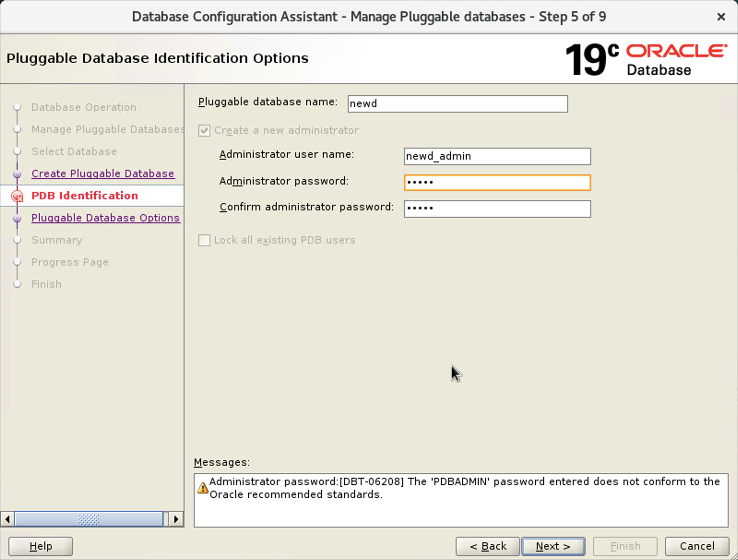Click the Administrator user name label
Screen dimensions: 738x560
(286, 155)
